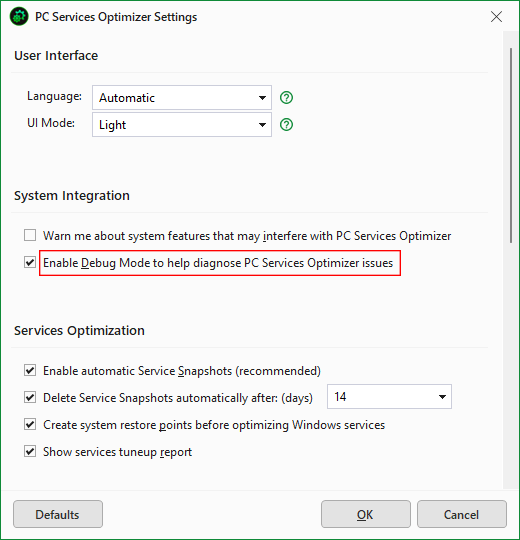The height and width of the screenshot is (540, 520).
Task: Click the System Integration section heading
Action: [x=72, y=196]
